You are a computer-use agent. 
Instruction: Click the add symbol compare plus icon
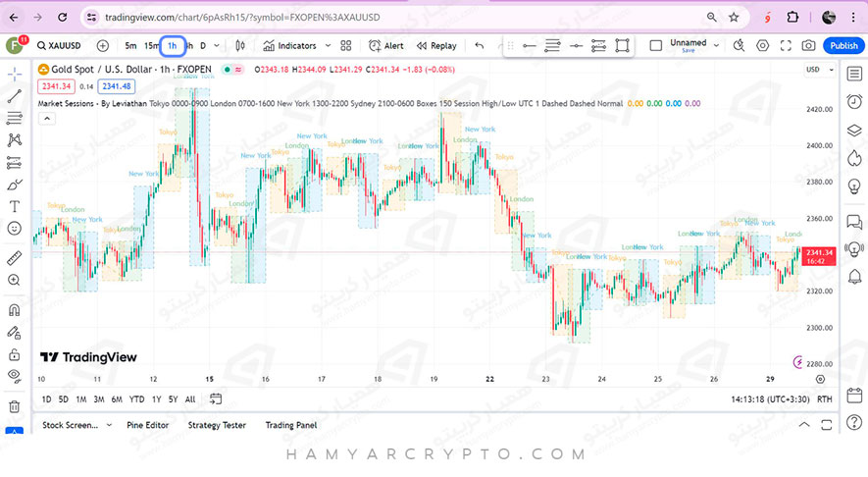coord(103,45)
